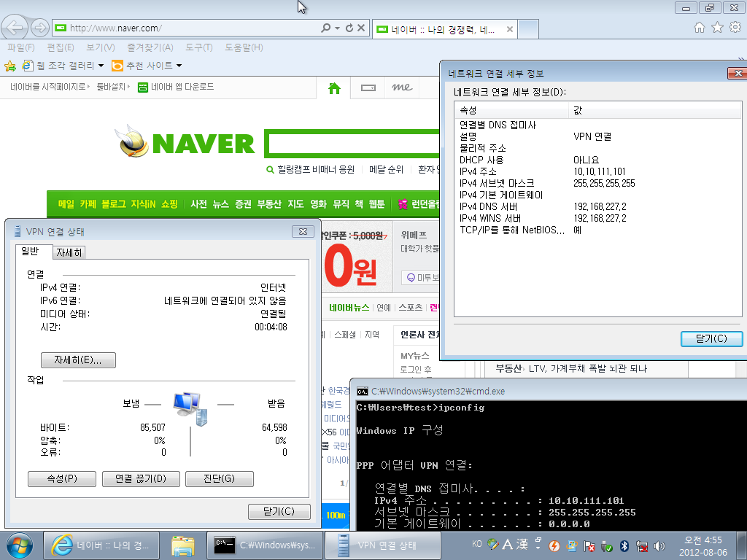
Task: Click the Naver search input field
Action: click(354, 144)
